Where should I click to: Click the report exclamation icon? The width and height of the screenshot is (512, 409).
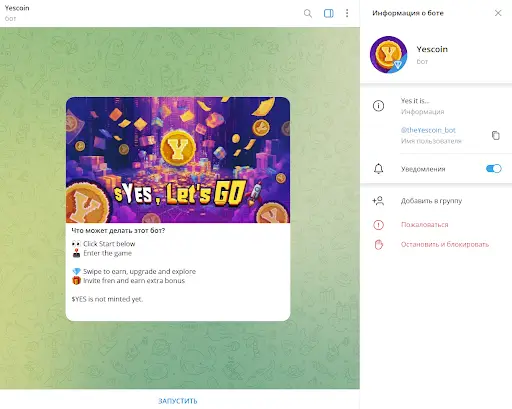[378, 225]
